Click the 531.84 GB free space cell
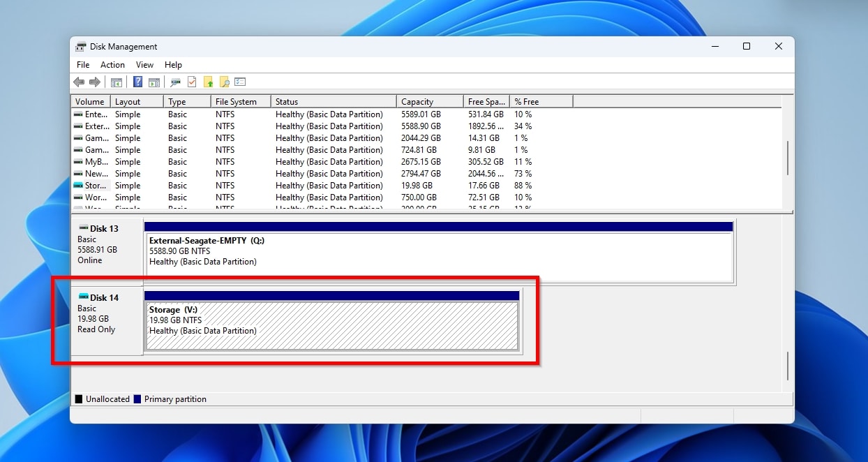Screen dimensions: 868x462 click(486, 114)
